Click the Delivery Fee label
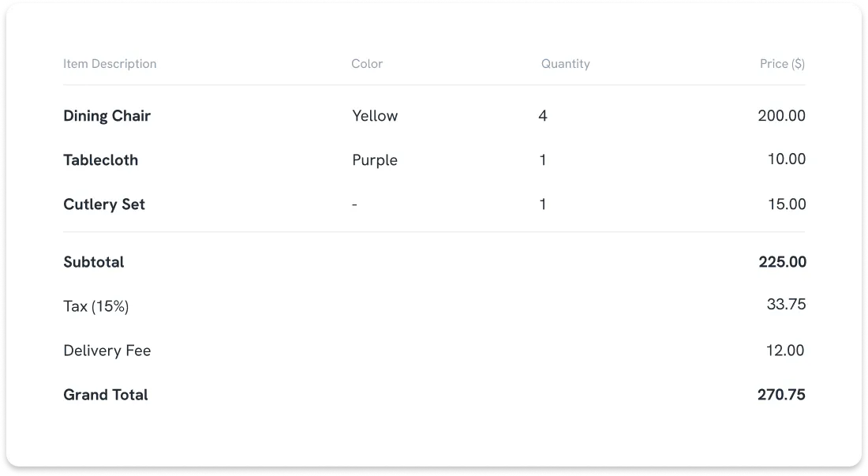 coord(107,350)
